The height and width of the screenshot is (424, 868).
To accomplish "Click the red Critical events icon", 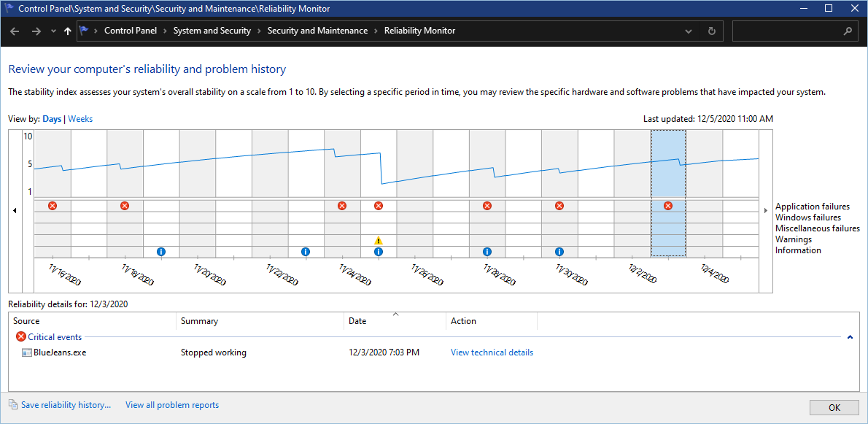I will [x=21, y=337].
